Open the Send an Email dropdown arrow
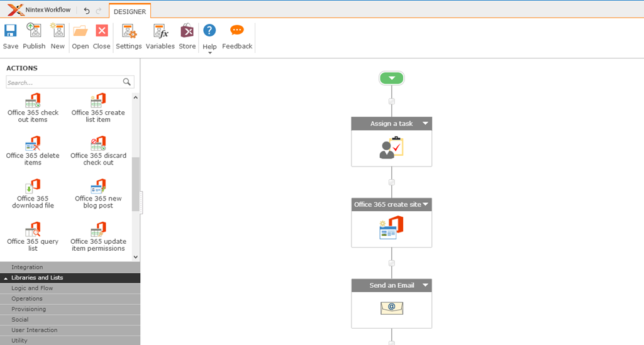The height and width of the screenshot is (345, 644). [425, 285]
